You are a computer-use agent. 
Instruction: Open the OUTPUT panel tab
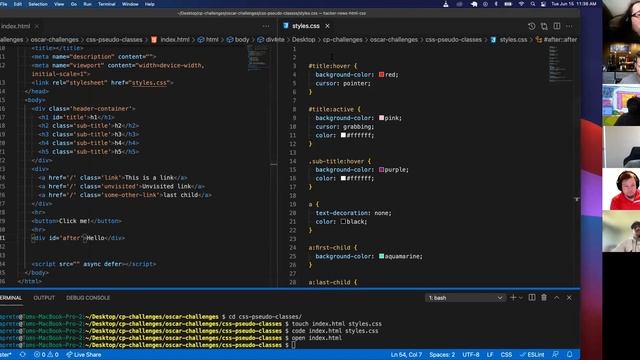[x=44, y=298]
